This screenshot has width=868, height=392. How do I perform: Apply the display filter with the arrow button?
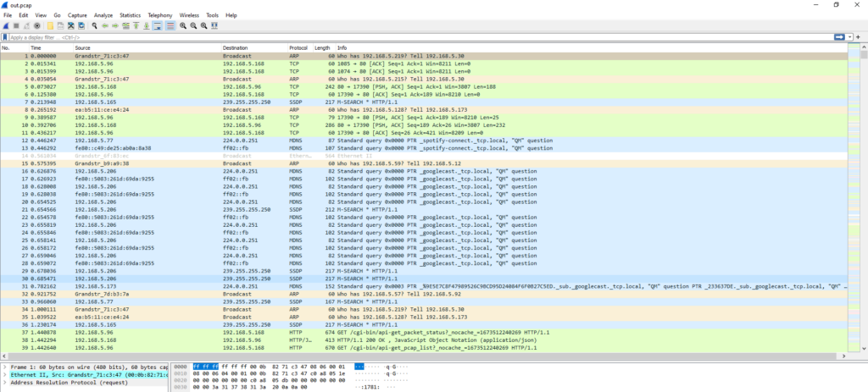point(840,37)
